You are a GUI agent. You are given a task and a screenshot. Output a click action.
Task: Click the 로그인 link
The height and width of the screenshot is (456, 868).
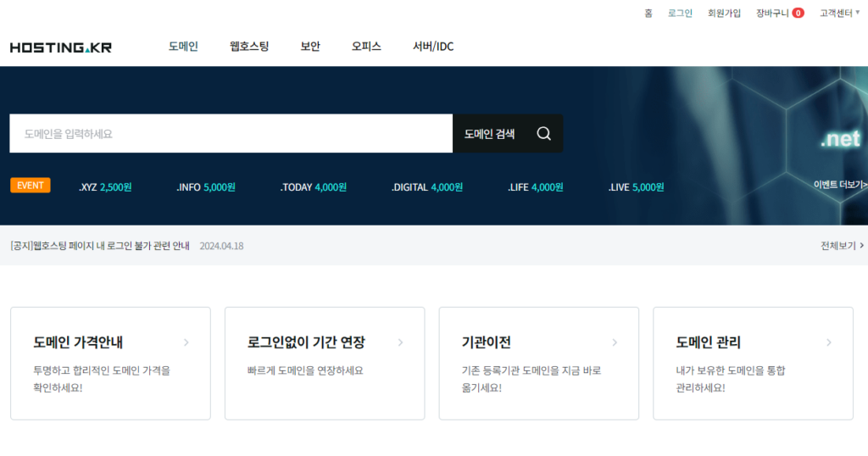pyautogui.click(x=680, y=14)
